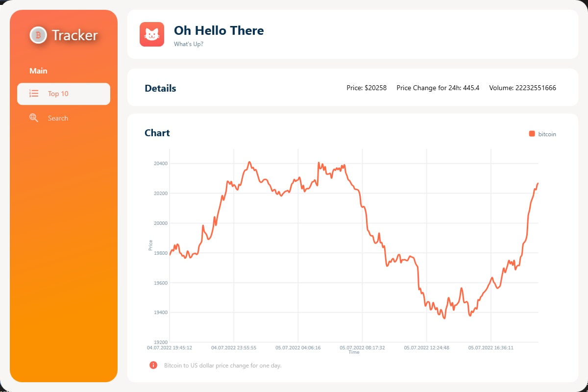
Task: Click the Volume value in Details
Action: coord(522,88)
